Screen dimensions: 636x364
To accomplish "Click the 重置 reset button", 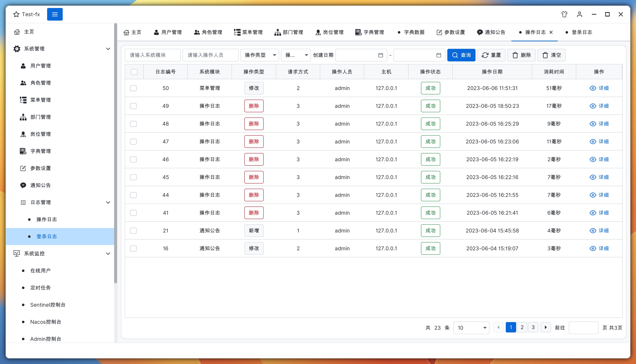I will click(491, 55).
